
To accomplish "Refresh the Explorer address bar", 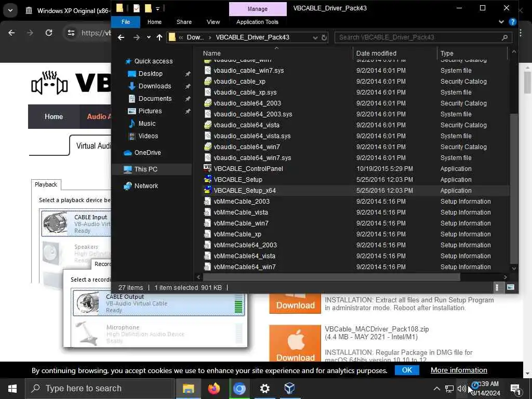I will click(x=324, y=37).
